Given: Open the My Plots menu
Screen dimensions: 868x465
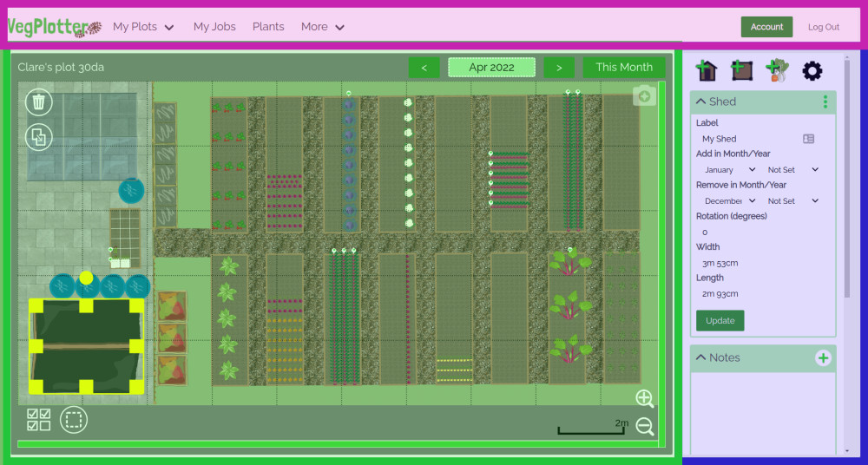Looking at the screenshot, I should (143, 27).
